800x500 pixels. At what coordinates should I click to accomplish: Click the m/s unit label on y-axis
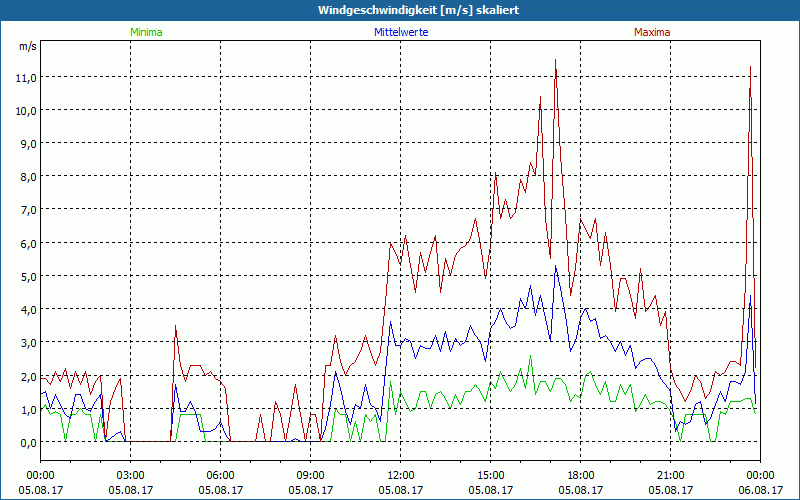coord(28,46)
